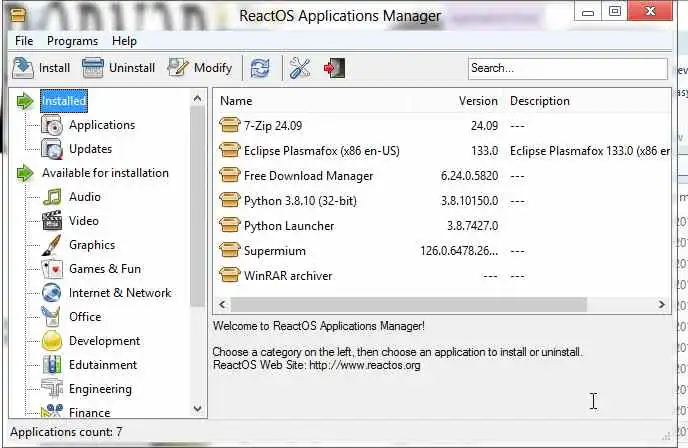The height and width of the screenshot is (448, 688).
Task: Select Free Download Manager package icon
Action: point(229,176)
